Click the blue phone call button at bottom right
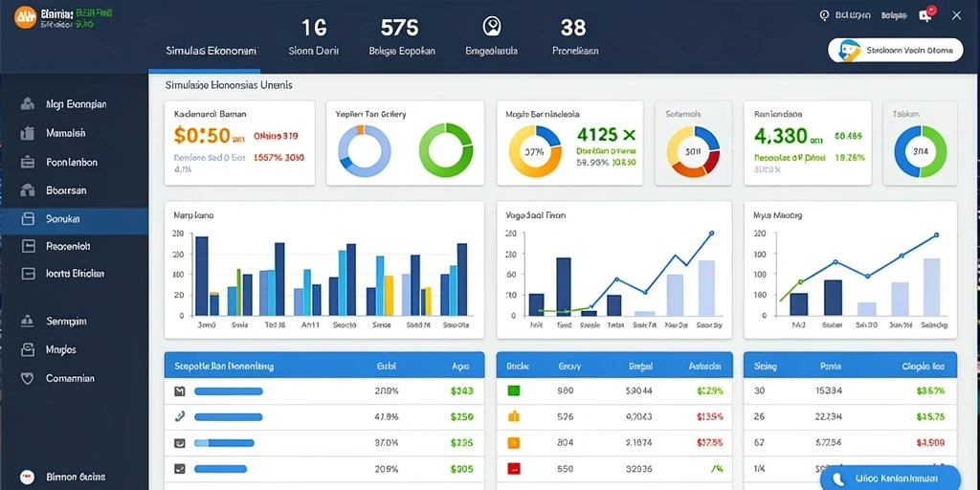 point(889,479)
